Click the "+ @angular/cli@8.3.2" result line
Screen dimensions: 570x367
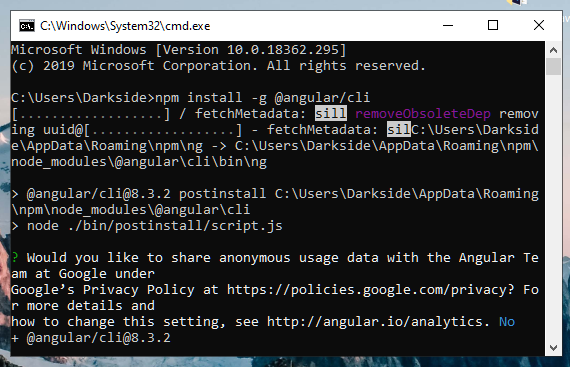(x=91, y=338)
